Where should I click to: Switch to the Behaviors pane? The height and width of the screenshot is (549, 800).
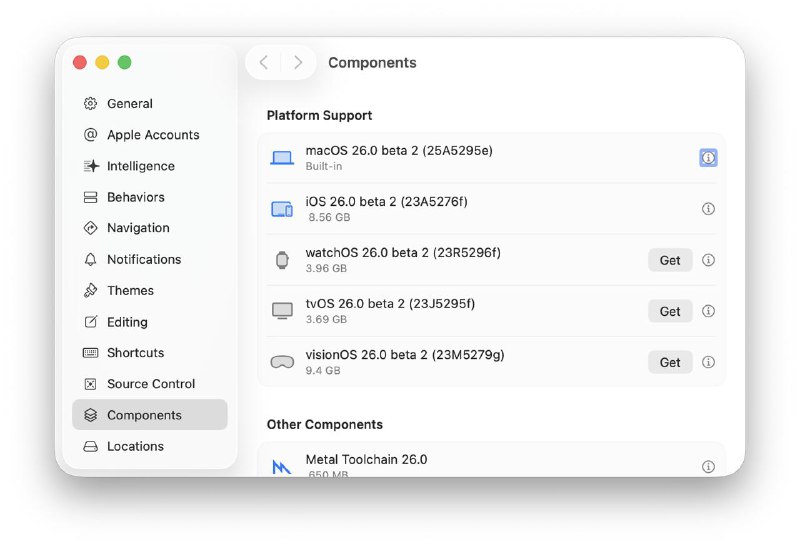click(x=135, y=197)
